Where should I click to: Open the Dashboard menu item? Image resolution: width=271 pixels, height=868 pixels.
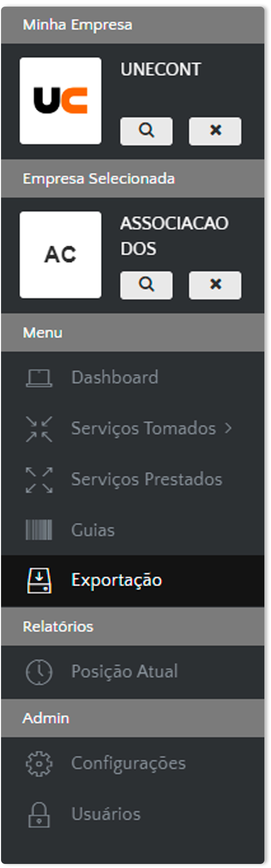132,377
